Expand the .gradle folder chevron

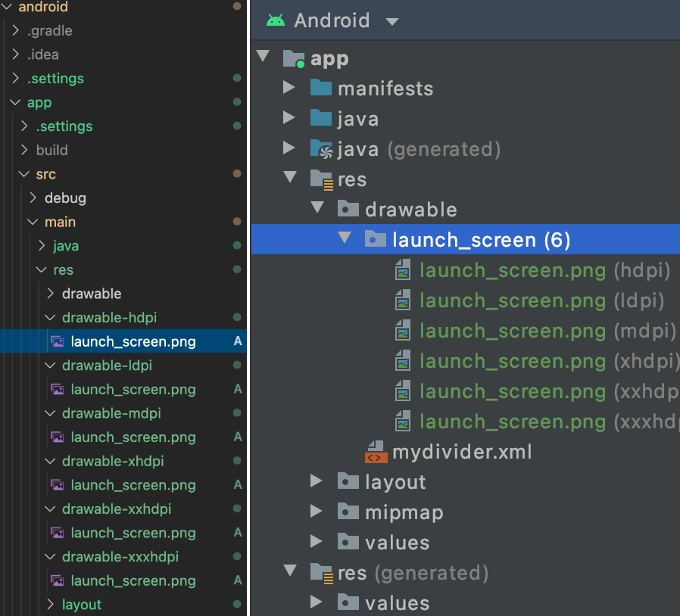pos(16,30)
